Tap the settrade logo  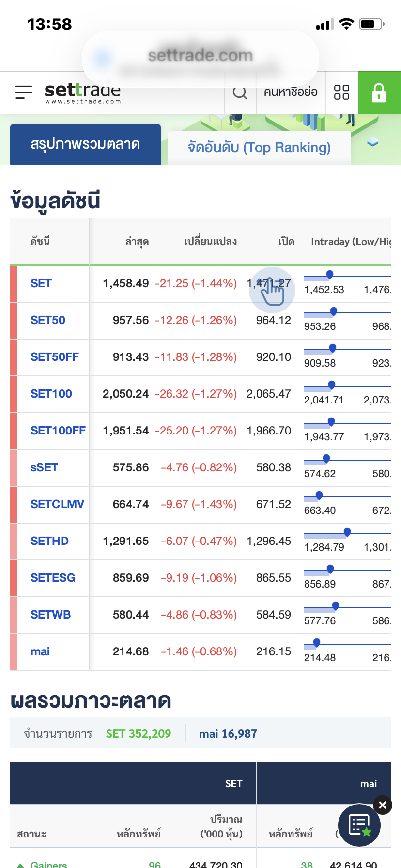82,93
